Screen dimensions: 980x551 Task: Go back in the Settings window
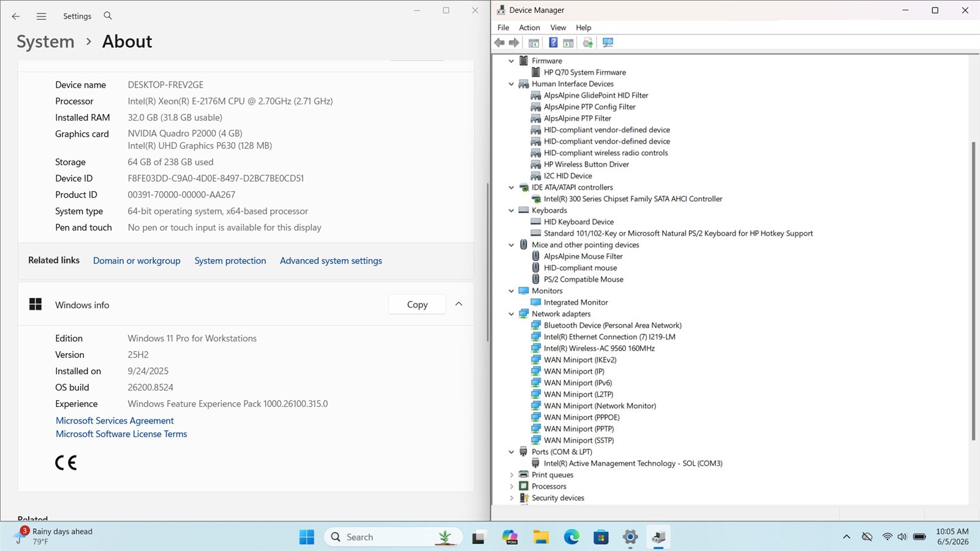[x=16, y=17]
